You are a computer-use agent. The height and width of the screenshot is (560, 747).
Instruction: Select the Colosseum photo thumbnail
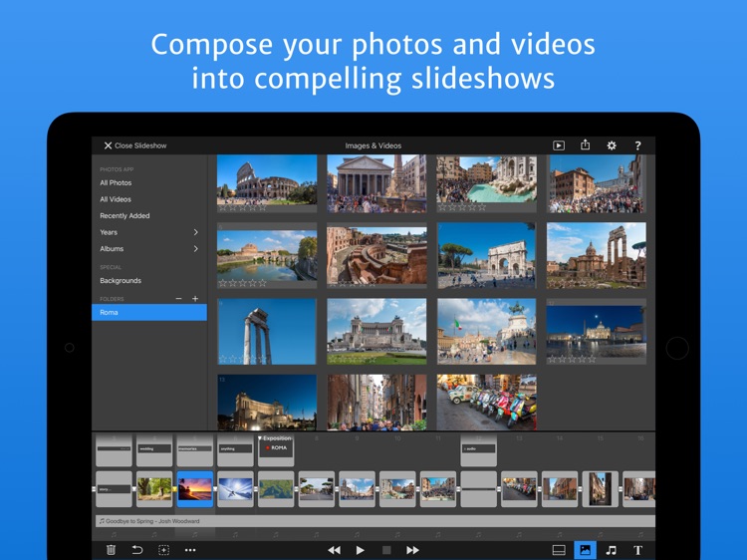267,183
